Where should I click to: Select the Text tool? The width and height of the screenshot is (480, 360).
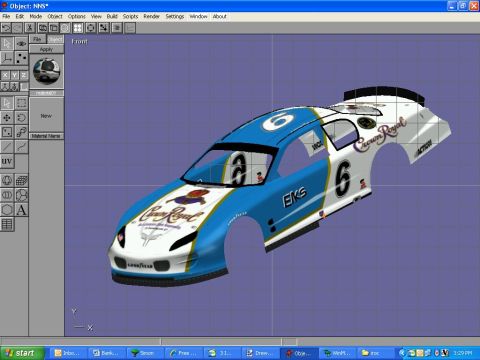point(21,210)
